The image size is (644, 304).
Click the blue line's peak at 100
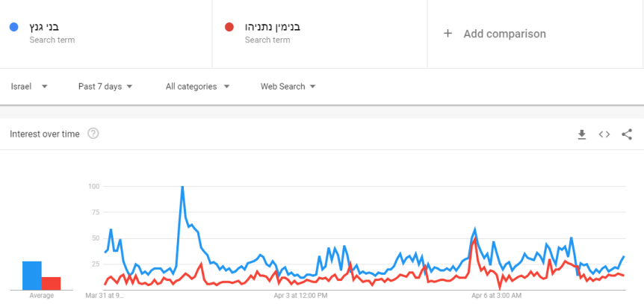[x=182, y=187]
